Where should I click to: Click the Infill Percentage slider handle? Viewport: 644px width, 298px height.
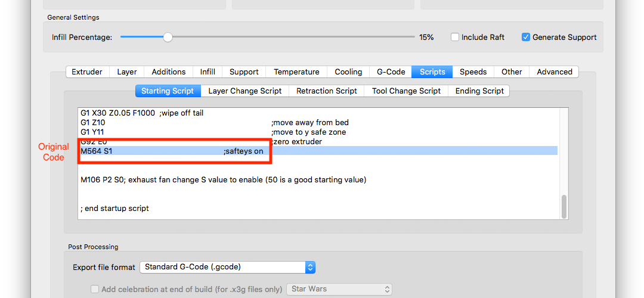pyautogui.click(x=168, y=37)
